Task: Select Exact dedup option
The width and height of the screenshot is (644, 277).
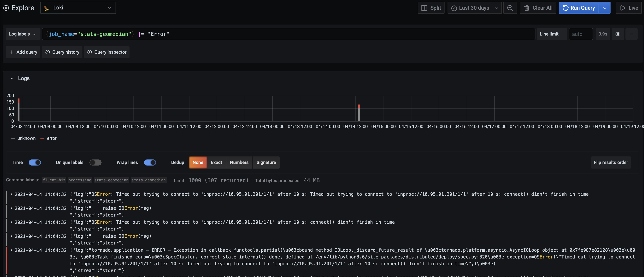Action: [x=216, y=163]
